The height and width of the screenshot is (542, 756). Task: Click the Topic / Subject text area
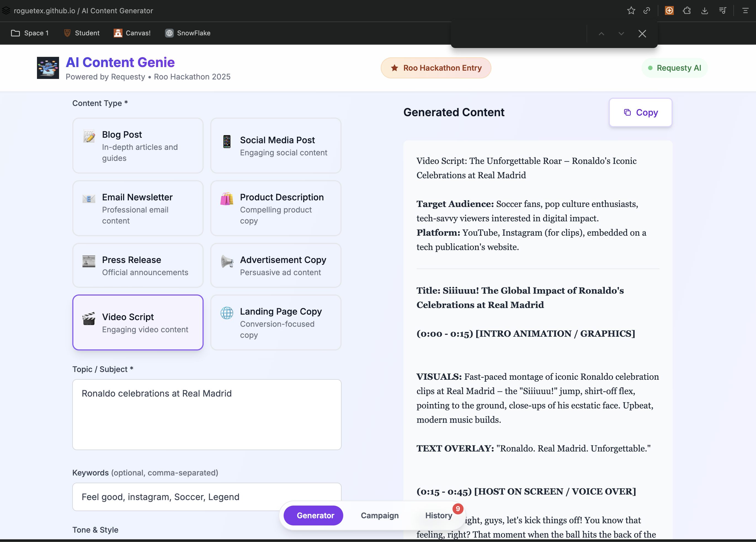coord(207,414)
